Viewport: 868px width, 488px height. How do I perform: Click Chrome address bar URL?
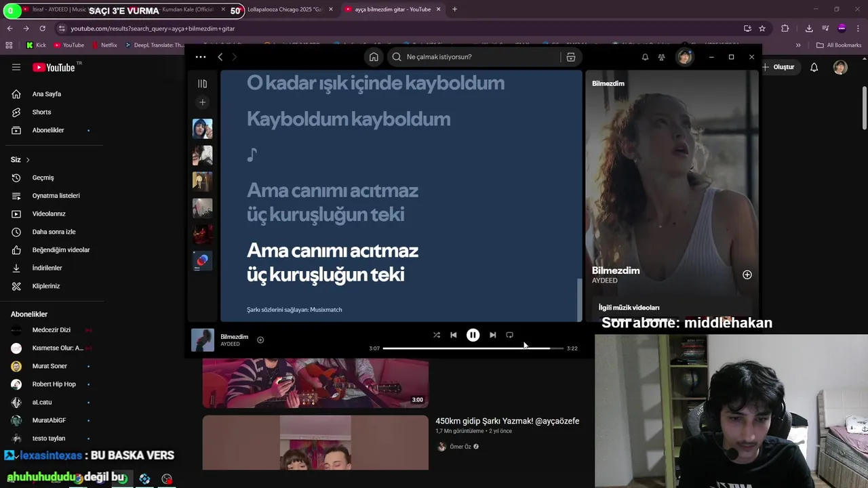tap(153, 28)
